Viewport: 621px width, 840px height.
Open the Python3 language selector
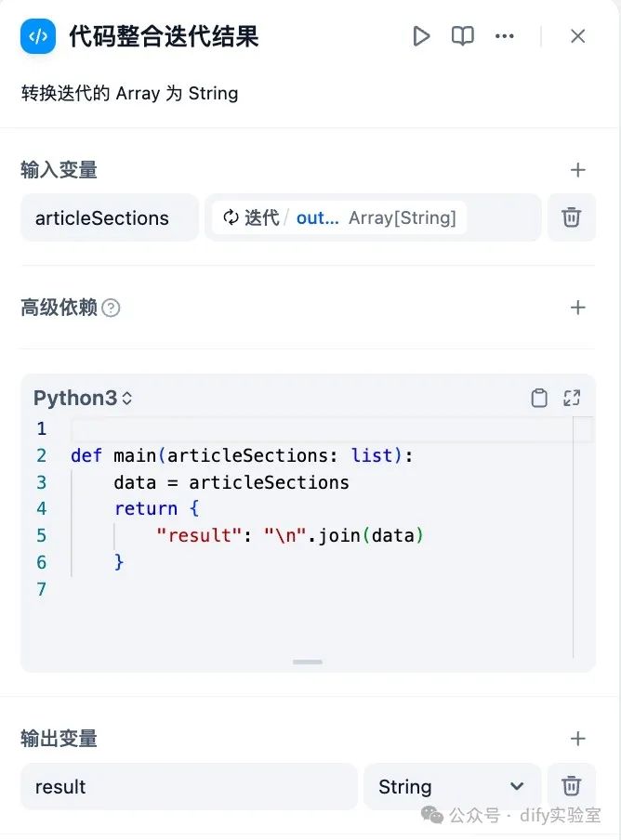tap(83, 398)
